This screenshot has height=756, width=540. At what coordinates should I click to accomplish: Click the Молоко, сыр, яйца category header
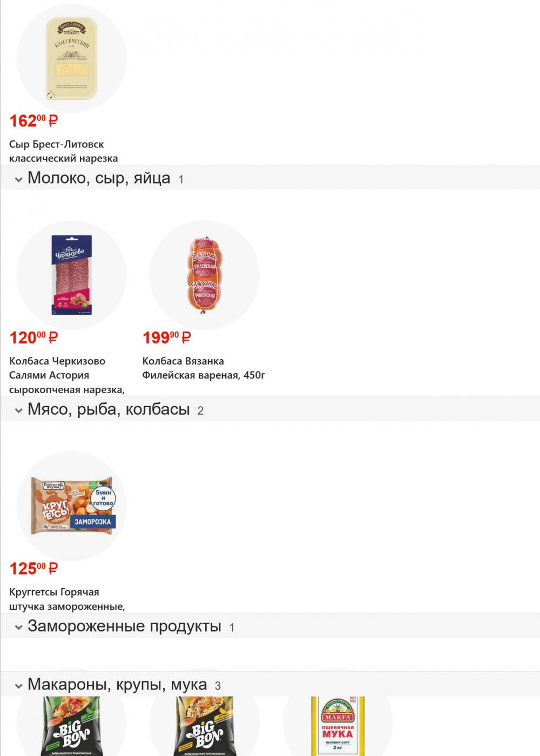coord(99,178)
